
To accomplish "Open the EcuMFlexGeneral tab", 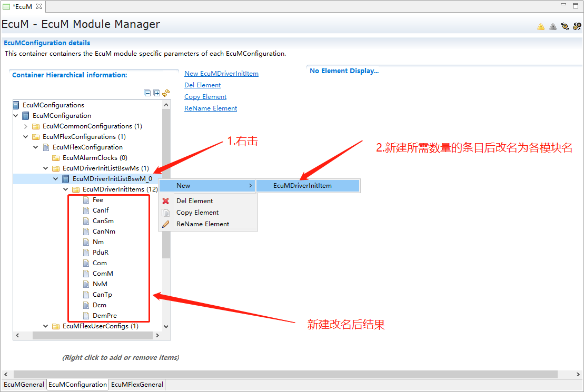I will tap(137, 385).
